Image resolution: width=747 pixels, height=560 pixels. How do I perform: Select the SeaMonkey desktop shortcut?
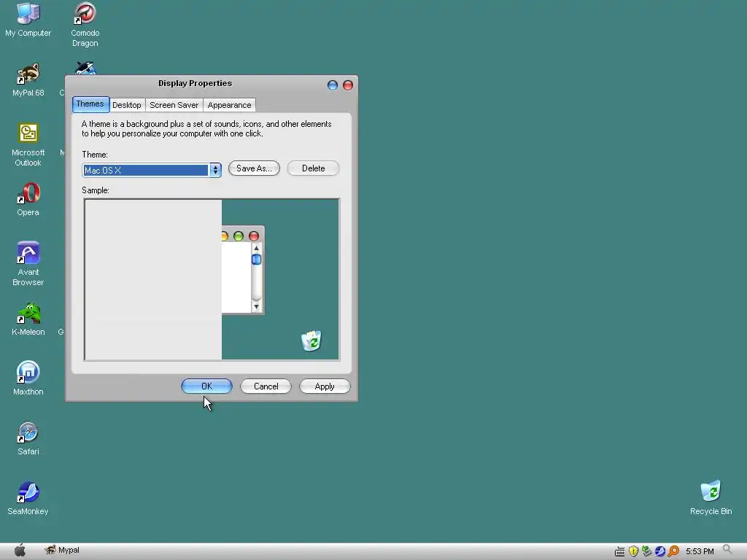tap(28, 499)
